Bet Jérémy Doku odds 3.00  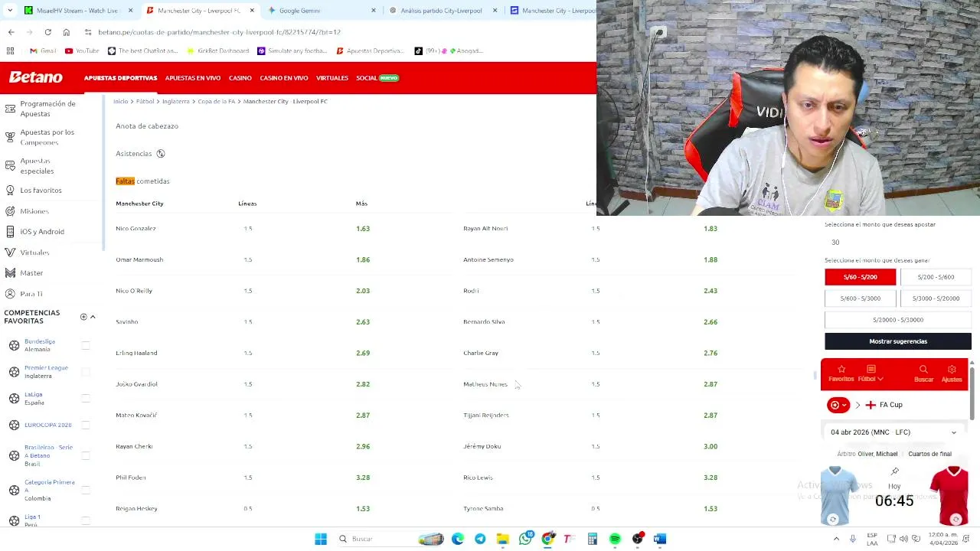tap(710, 446)
